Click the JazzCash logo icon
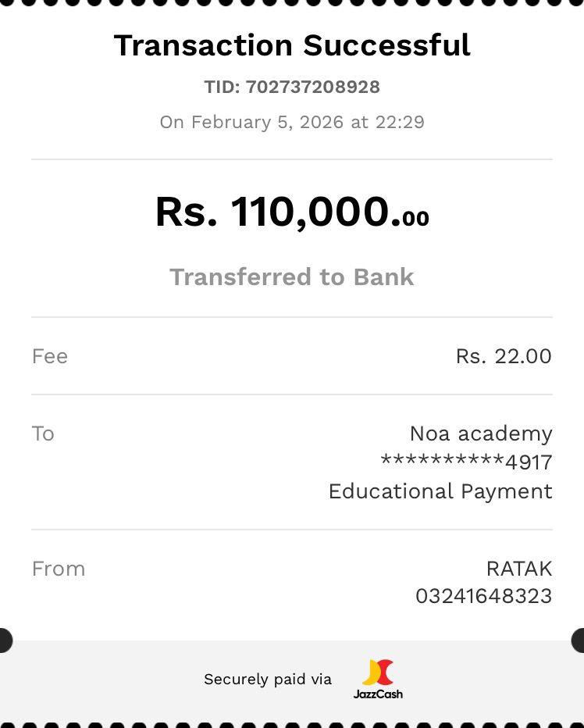This screenshot has height=728, width=584. click(378, 673)
